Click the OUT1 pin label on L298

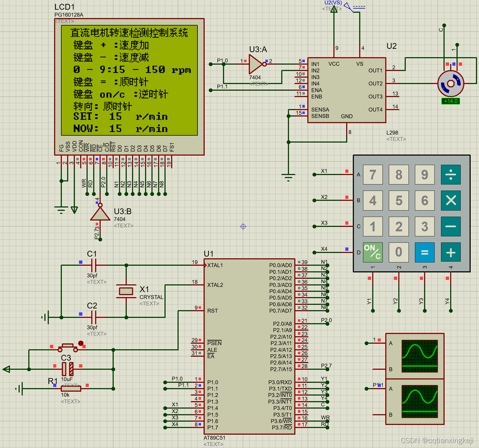point(375,71)
